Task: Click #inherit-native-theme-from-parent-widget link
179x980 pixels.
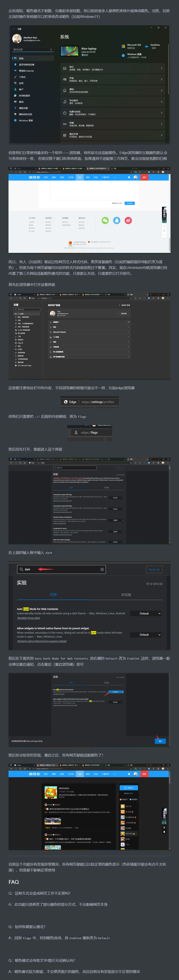Action: [42, 642]
